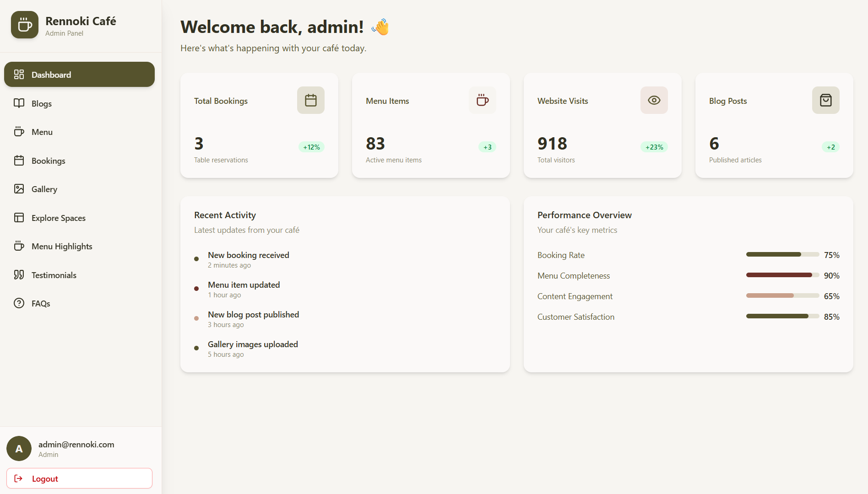
Task: Open the Dashboard section
Action: tap(79, 75)
